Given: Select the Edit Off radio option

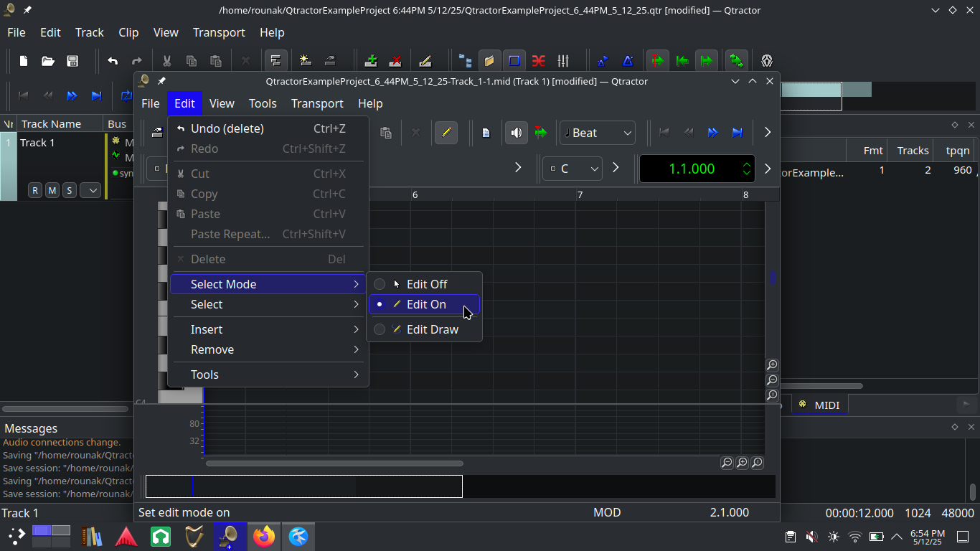Looking at the screenshot, I should 426,284.
